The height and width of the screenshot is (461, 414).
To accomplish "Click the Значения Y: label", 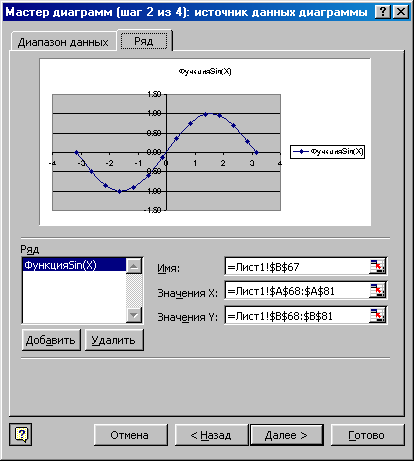I will (x=187, y=317).
